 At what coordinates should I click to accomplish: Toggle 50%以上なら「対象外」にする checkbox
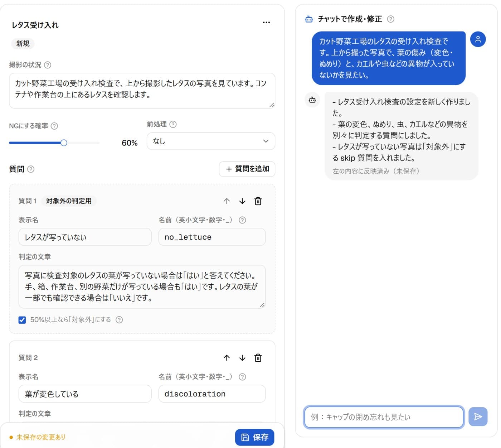[x=22, y=320]
